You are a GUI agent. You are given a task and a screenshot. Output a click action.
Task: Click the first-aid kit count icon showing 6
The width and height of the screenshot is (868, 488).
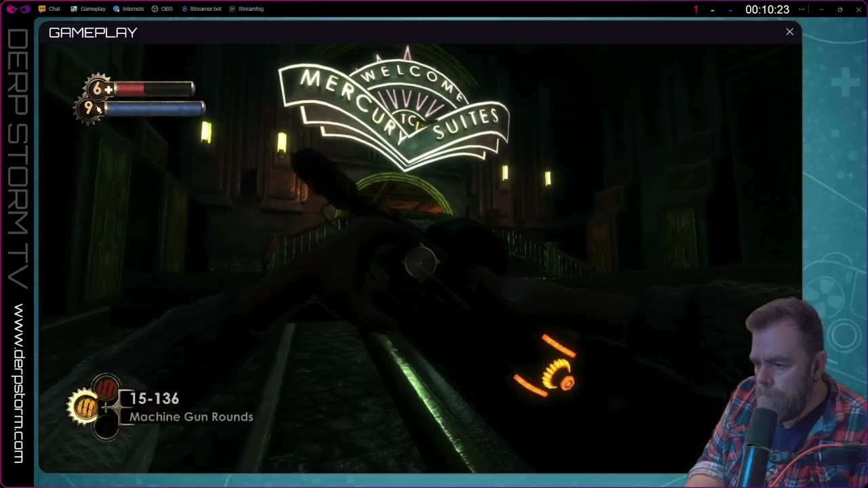99,88
